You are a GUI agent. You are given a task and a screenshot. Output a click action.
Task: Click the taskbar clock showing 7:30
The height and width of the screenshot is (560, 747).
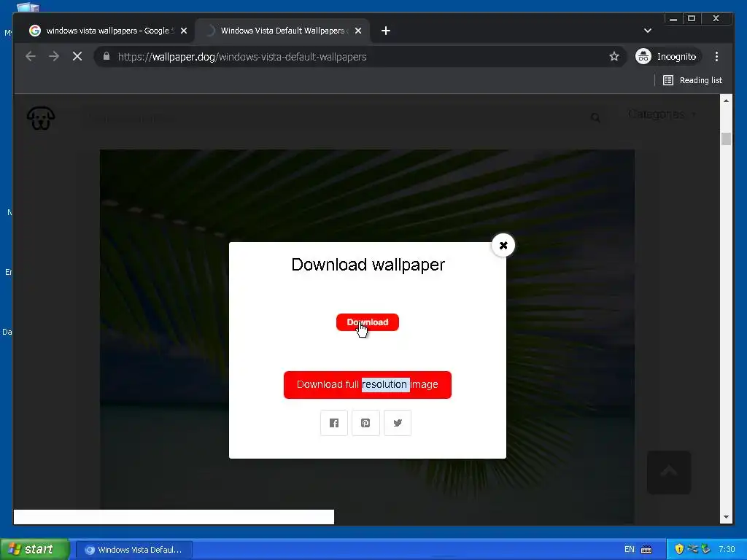(x=727, y=550)
